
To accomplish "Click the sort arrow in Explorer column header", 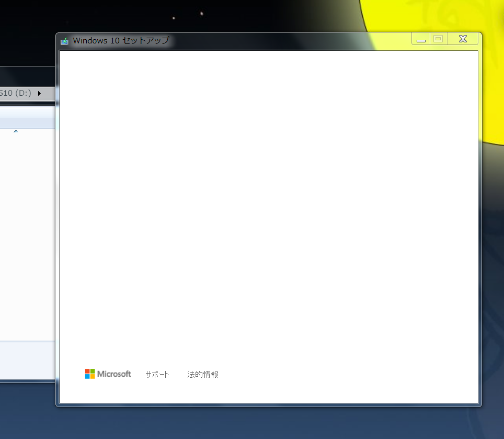I will (16, 131).
